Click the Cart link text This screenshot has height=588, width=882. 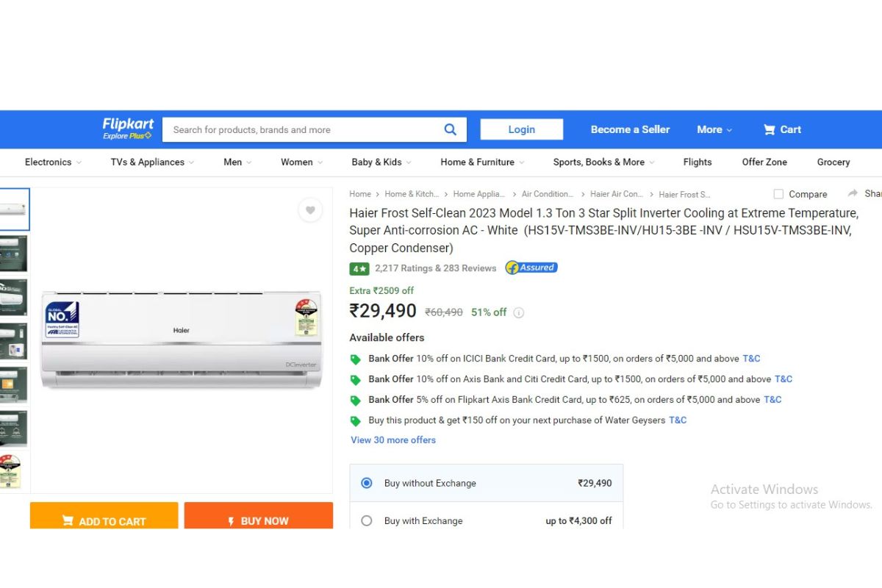[x=791, y=129]
